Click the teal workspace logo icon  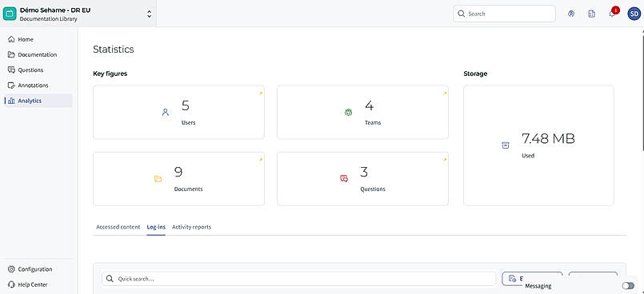coord(10,14)
